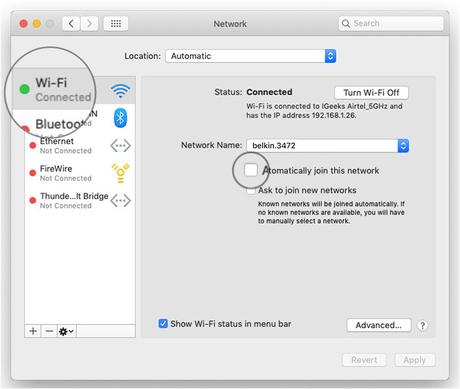Click the Network window title

(230, 24)
